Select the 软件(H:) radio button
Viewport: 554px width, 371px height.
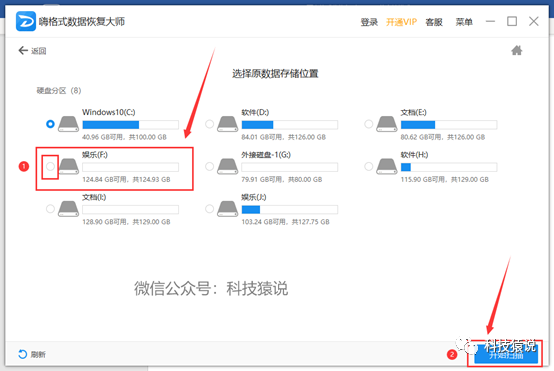[x=369, y=166]
